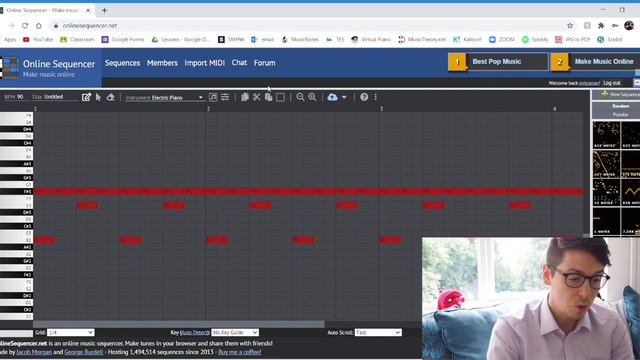
Task: Open the Members page
Action: [162, 63]
